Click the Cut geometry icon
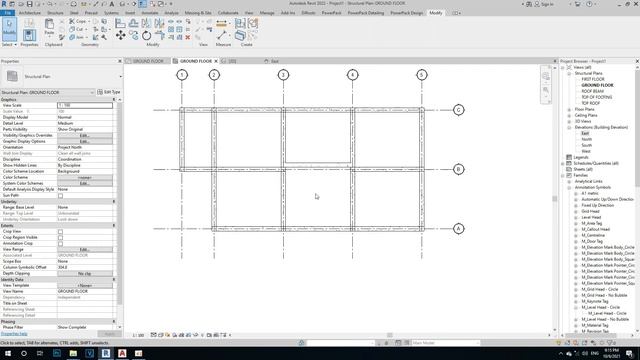The width and height of the screenshot is (640, 360). tap(72, 29)
